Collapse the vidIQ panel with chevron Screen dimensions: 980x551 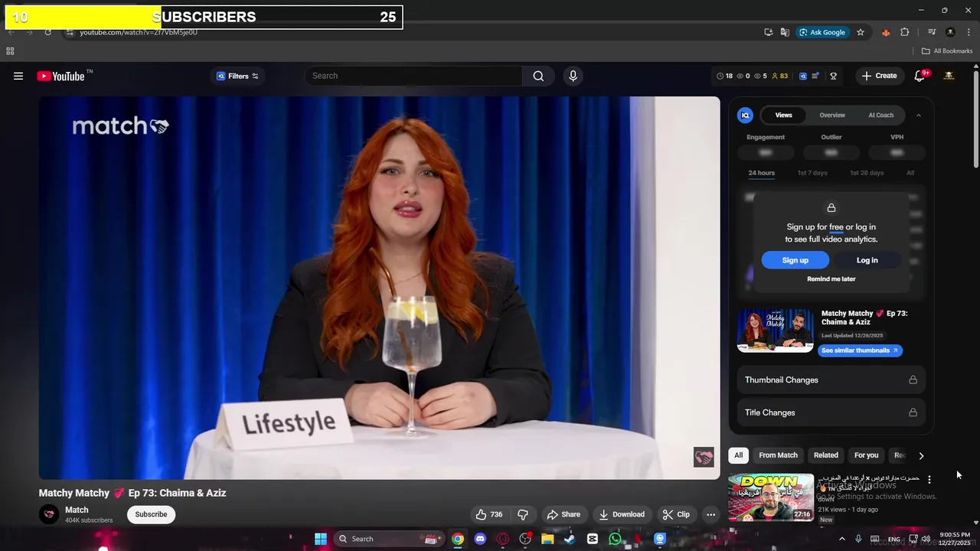tap(919, 116)
